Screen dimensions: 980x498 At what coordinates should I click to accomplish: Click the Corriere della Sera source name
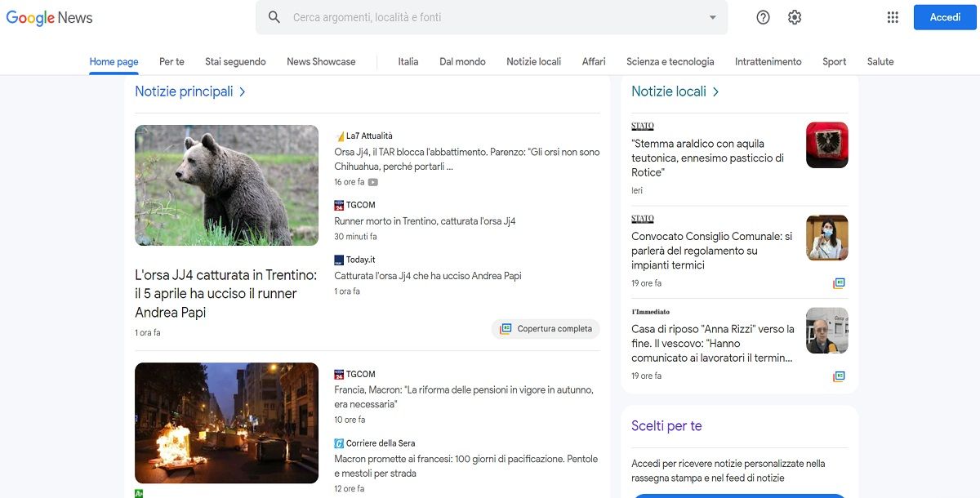click(381, 443)
